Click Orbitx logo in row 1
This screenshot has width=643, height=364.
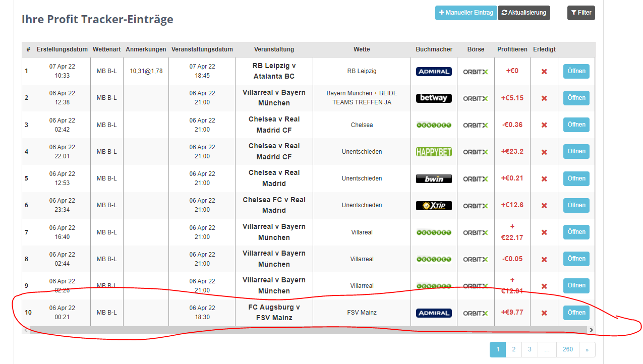point(476,72)
